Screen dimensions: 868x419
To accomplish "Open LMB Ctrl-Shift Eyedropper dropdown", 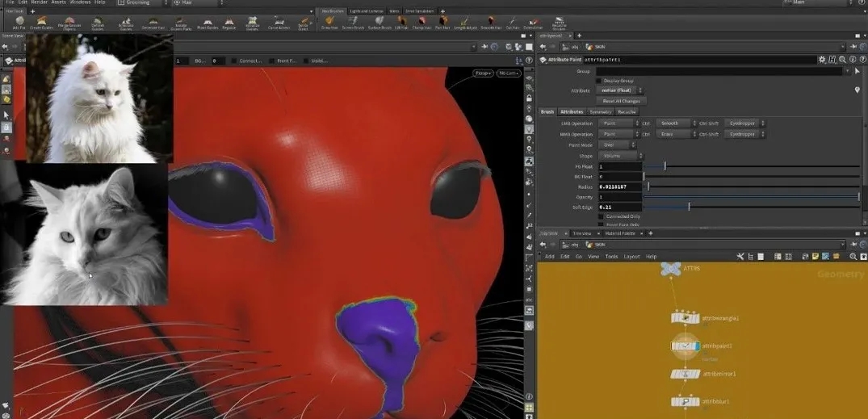I will coord(745,124).
